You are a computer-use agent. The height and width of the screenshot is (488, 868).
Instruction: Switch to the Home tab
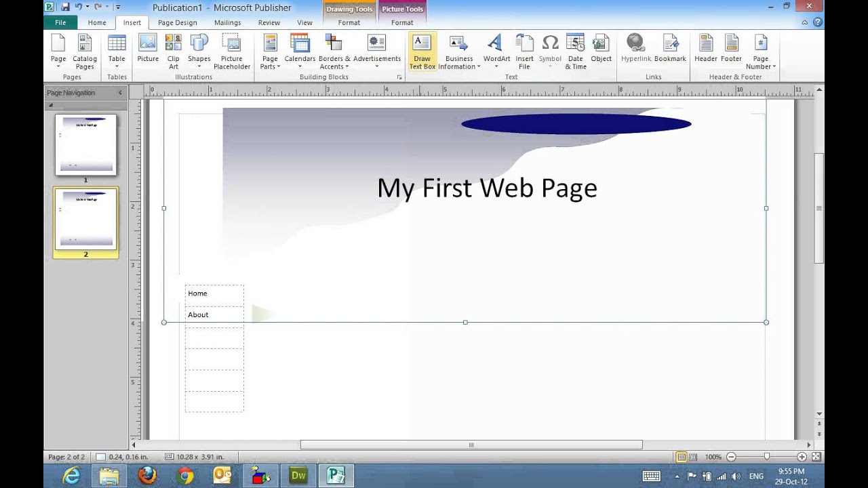click(x=97, y=22)
